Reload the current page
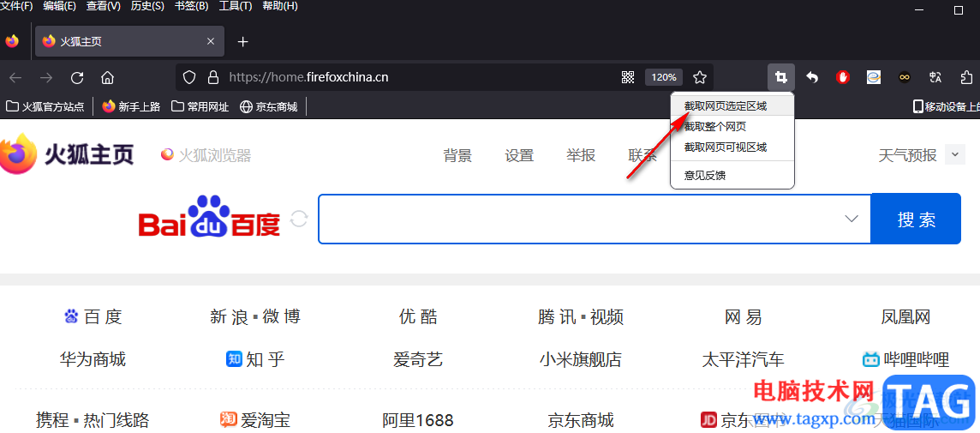Viewport: 980px width, 433px height. [x=77, y=77]
